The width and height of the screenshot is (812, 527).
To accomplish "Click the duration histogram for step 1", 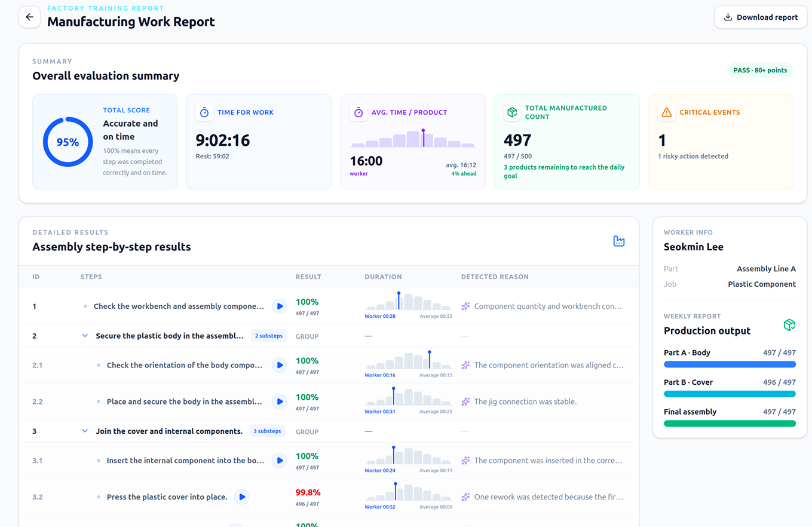I will coord(408,301).
